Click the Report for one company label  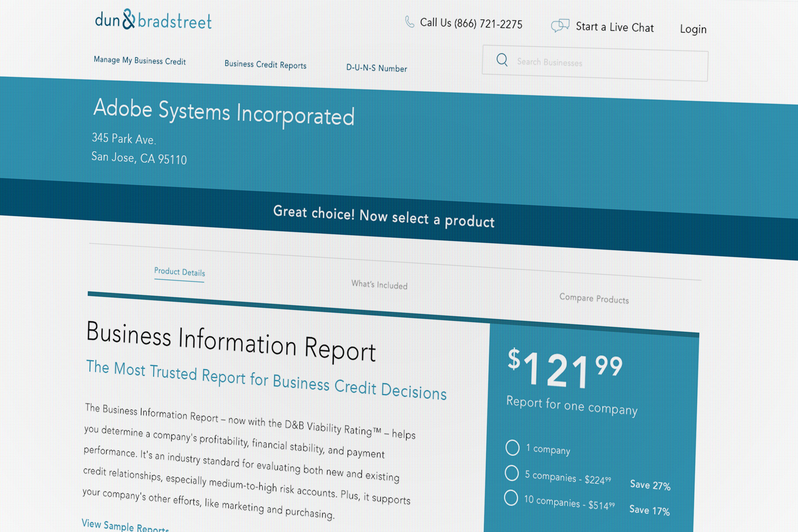click(x=572, y=406)
